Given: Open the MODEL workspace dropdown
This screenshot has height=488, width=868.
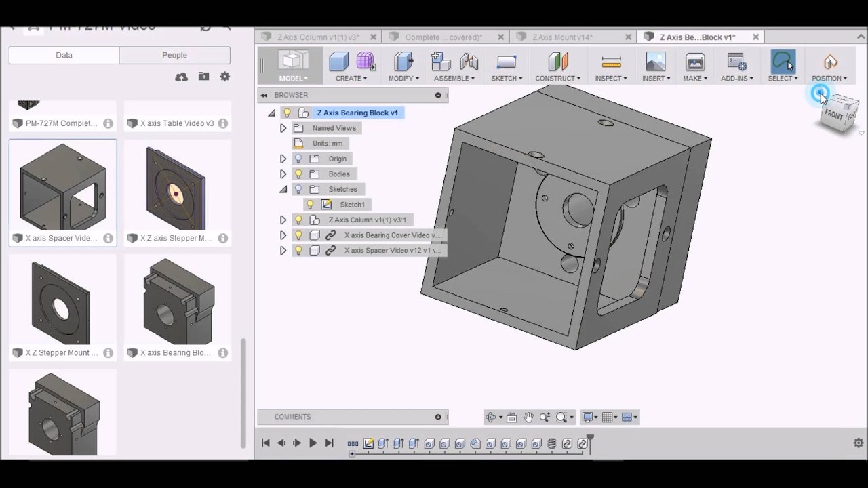Looking at the screenshot, I should click(293, 78).
